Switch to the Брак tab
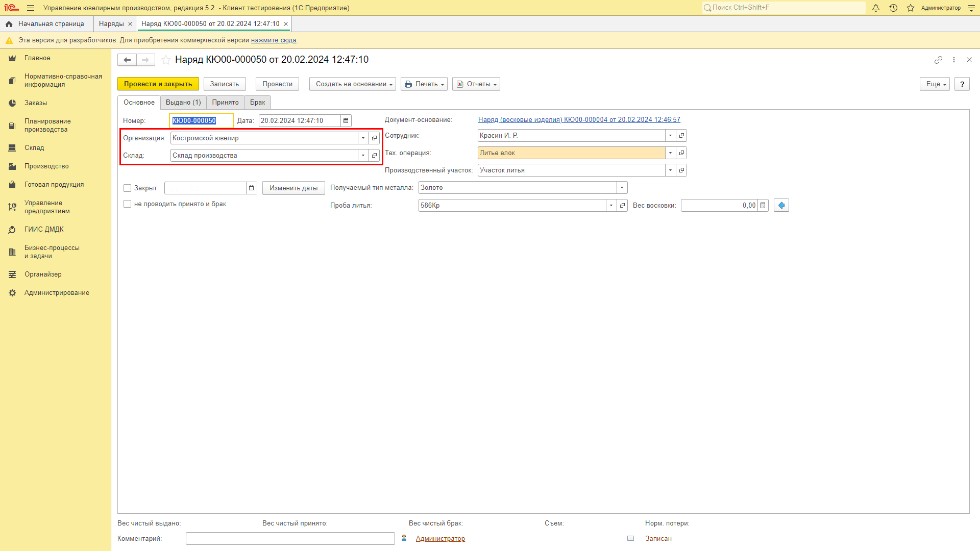The height and width of the screenshot is (551, 980). tap(258, 103)
